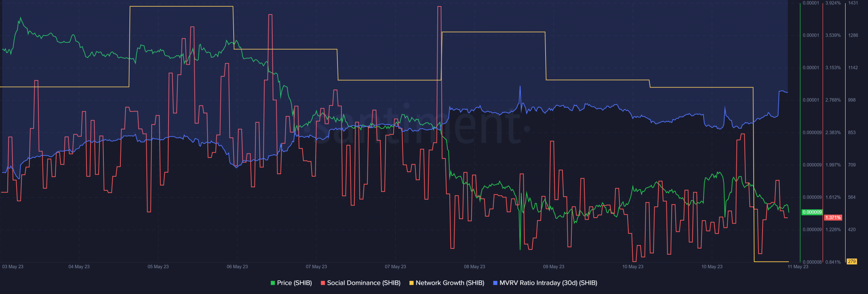
Task: Click the red Social Dominance color square
Action: 323,283
